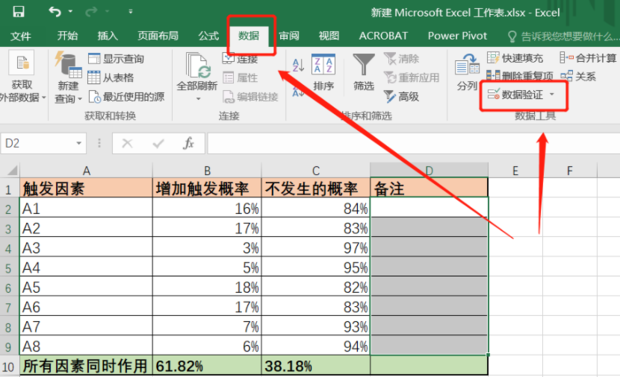Select row 5 header

coord(9,269)
